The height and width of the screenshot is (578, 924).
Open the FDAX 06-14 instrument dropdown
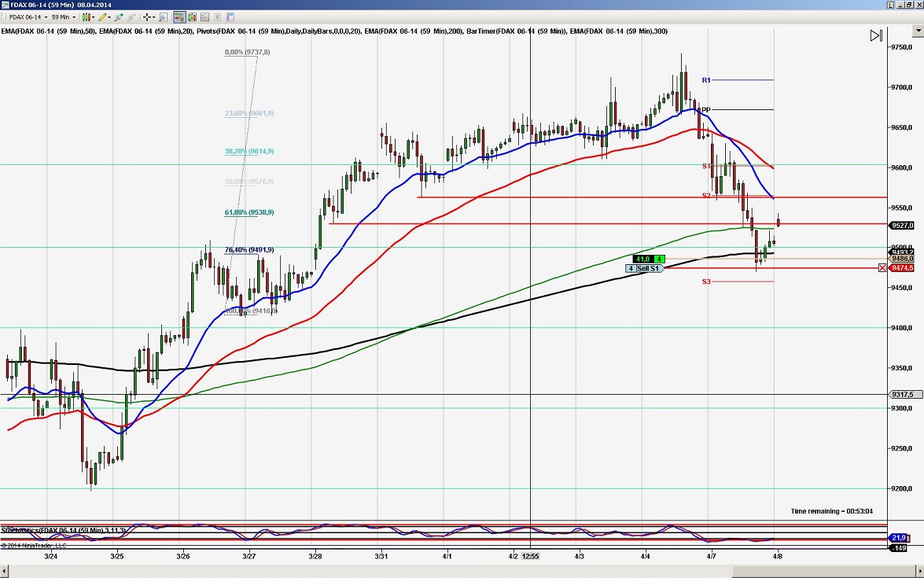tap(46, 17)
